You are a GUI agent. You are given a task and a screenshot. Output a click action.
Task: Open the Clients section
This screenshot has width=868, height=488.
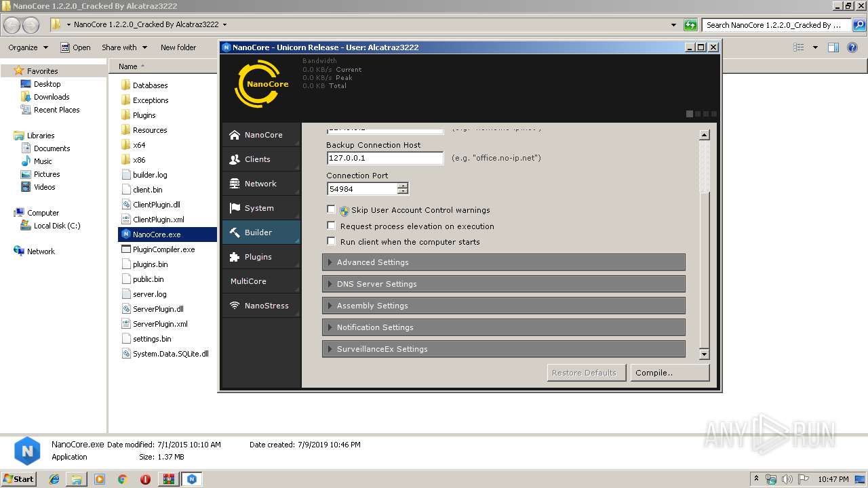(x=261, y=159)
